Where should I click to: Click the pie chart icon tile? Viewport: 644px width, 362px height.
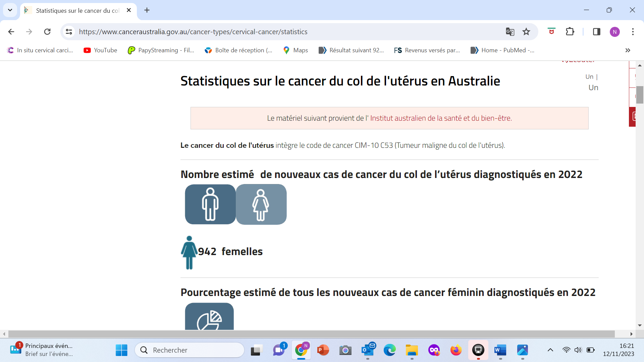[209, 317]
